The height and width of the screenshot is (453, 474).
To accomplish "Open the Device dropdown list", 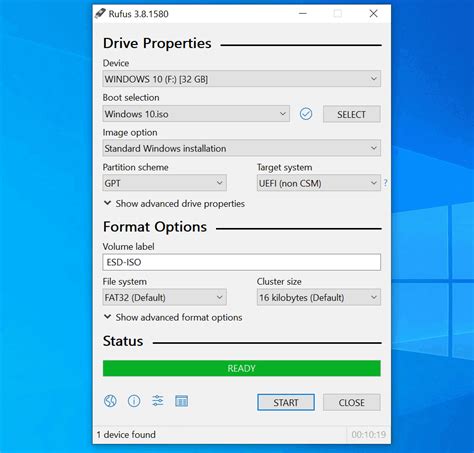I will [x=241, y=79].
